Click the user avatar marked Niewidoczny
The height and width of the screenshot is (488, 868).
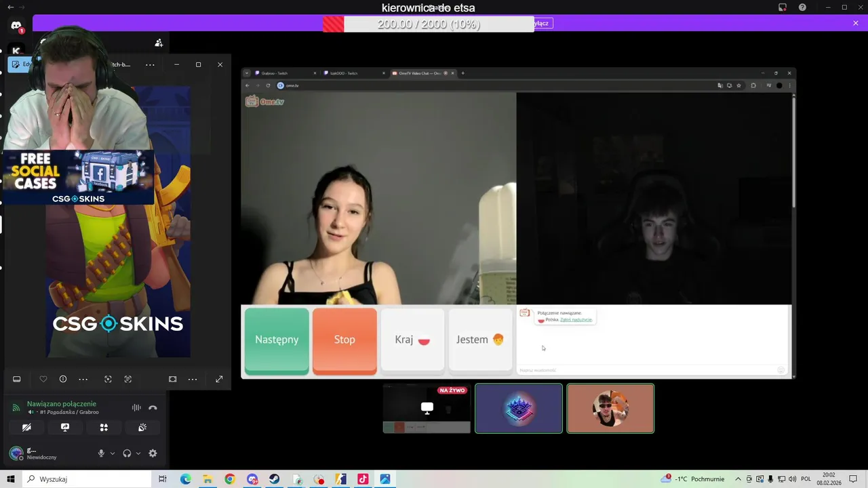coord(16,453)
